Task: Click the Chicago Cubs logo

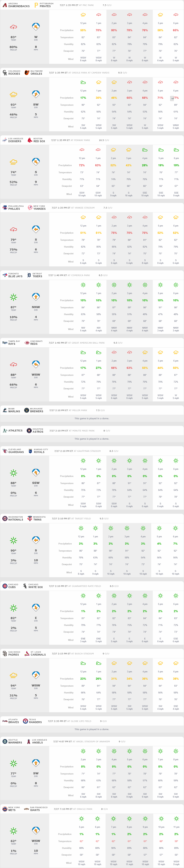Action: click(5, 586)
